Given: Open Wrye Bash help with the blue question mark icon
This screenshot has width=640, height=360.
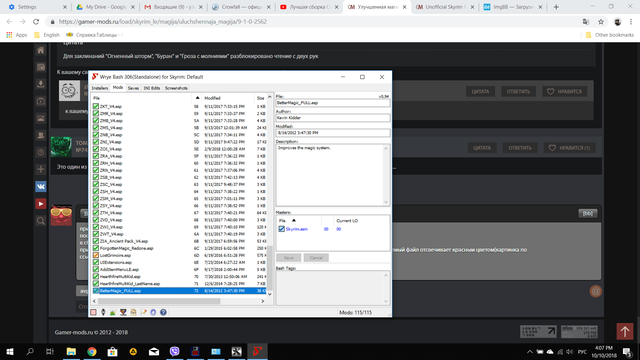Looking at the screenshot, I should click(163, 312).
